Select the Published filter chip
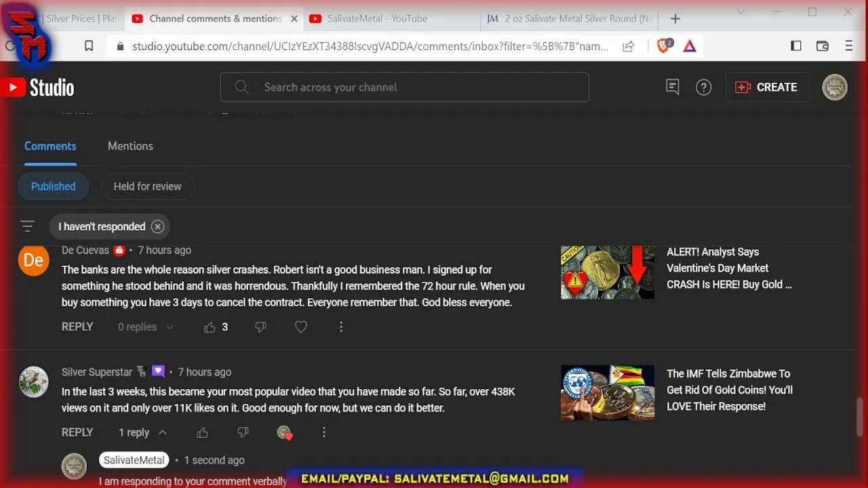Image resolution: width=868 pixels, height=488 pixels. click(53, 186)
